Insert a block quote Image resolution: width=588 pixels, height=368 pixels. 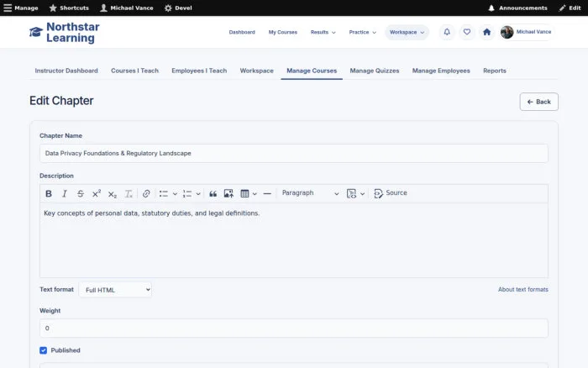pyautogui.click(x=213, y=193)
